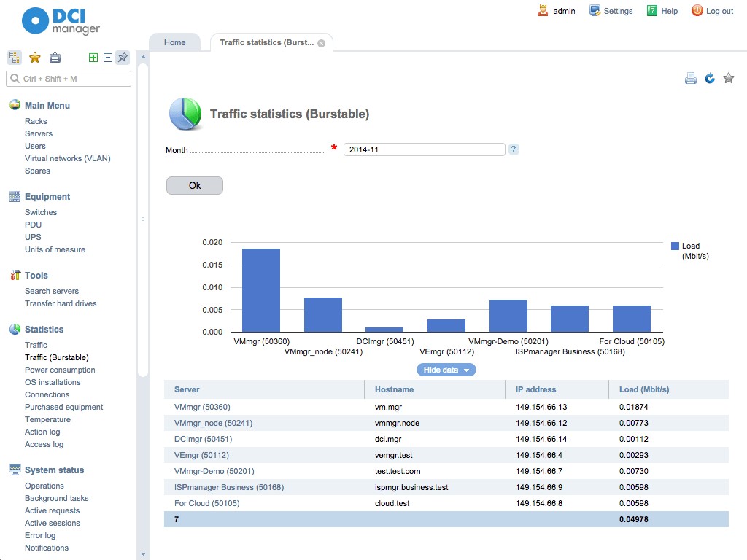Open the Power consumption statistics link
Viewport: 747px width, 560px height.
(62, 370)
